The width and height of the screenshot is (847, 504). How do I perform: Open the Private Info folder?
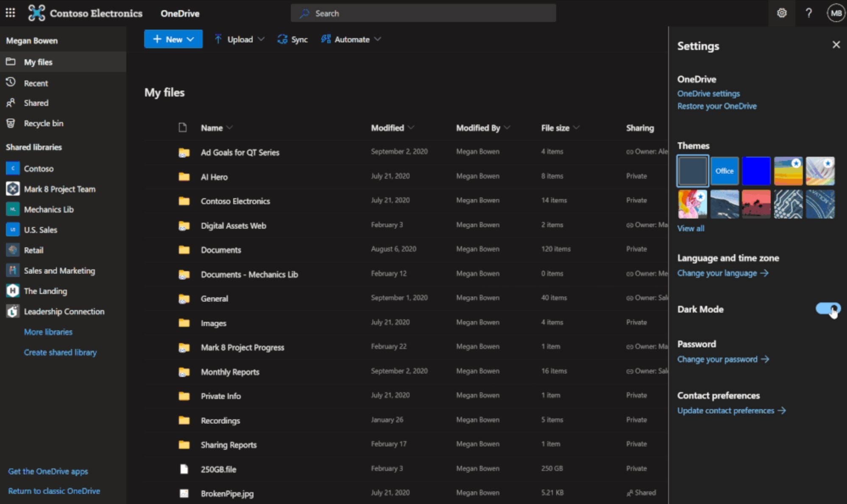pyautogui.click(x=220, y=396)
